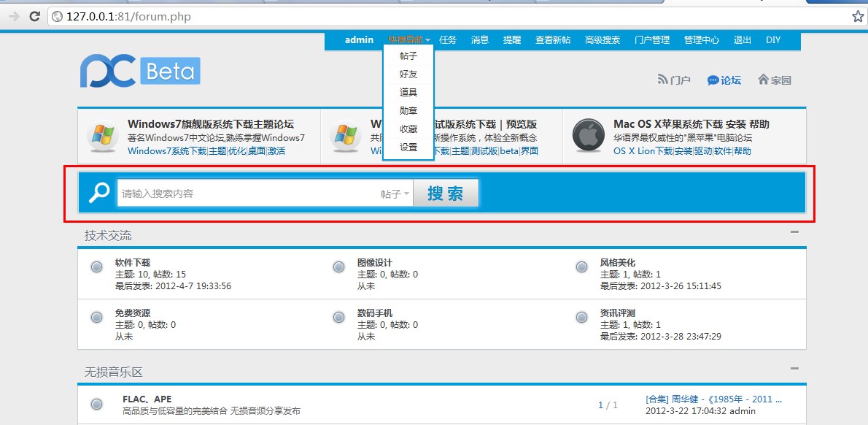Open the 数码手机 forum

click(x=375, y=313)
